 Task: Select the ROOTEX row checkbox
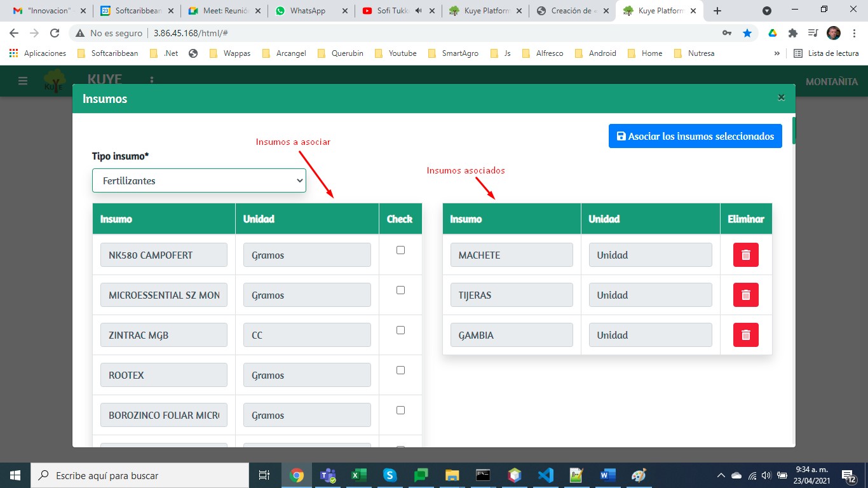coord(400,370)
